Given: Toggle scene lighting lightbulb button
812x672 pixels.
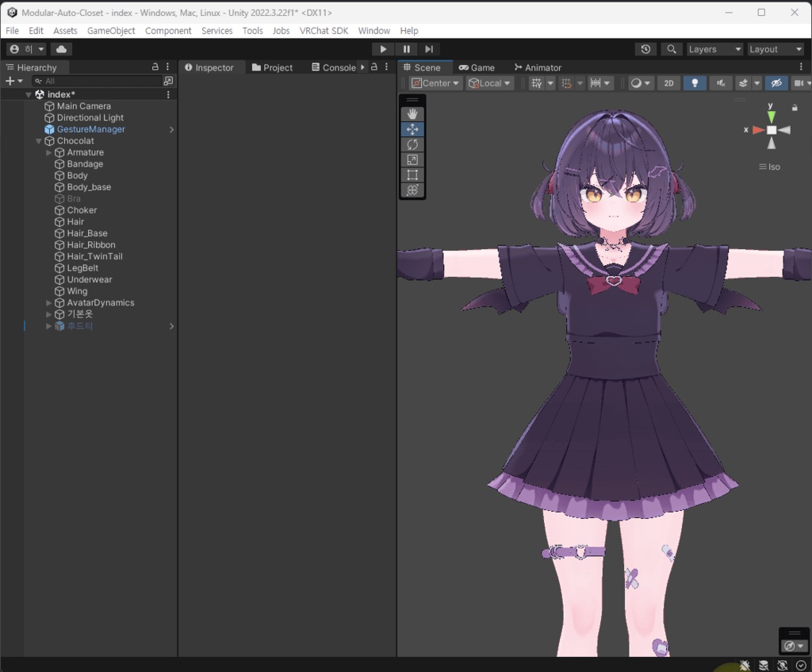Looking at the screenshot, I should [695, 83].
